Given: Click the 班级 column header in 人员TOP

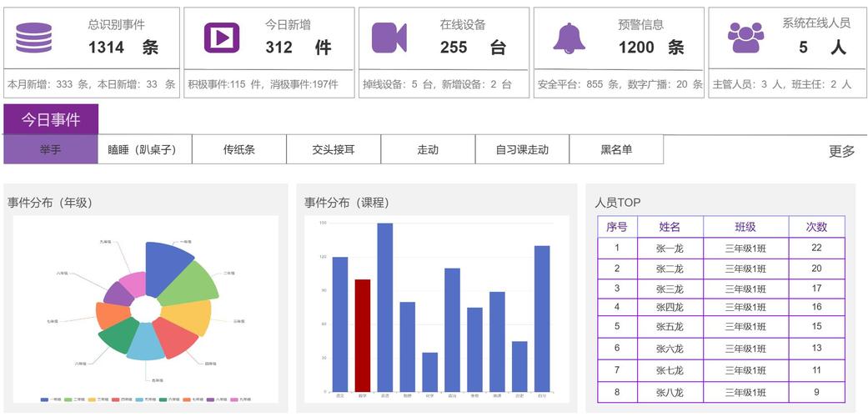Looking at the screenshot, I should 745,227.
